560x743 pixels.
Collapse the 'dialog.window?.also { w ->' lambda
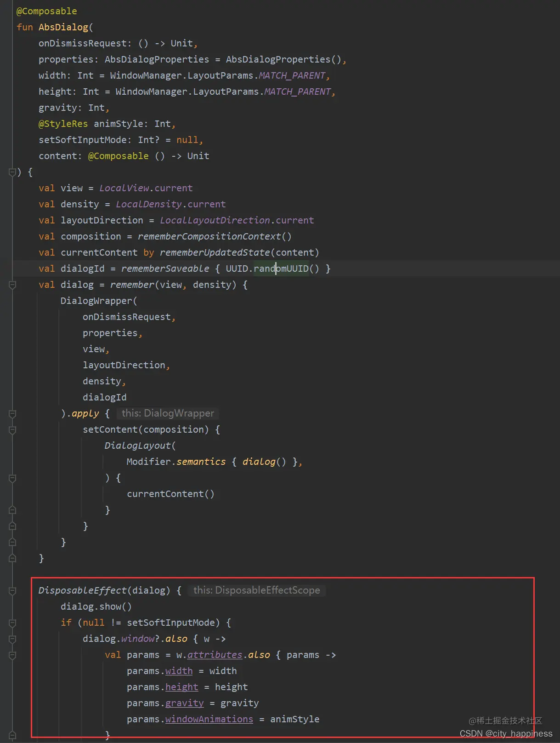pyautogui.click(x=12, y=639)
